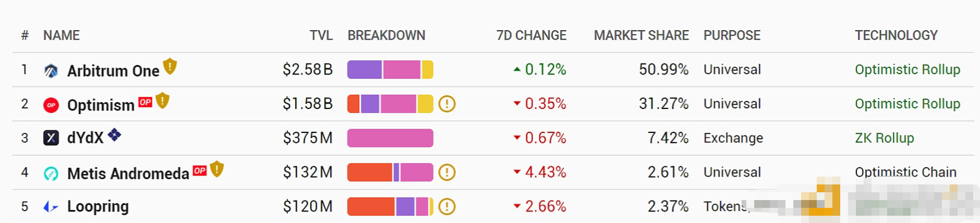
Task: Click the Loopring logo icon
Action: 51,207
